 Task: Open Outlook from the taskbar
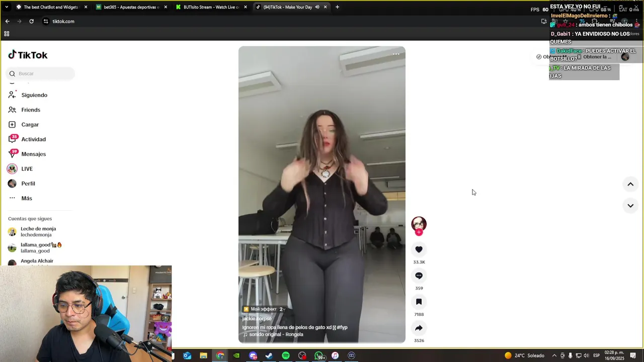pos(187,355)
